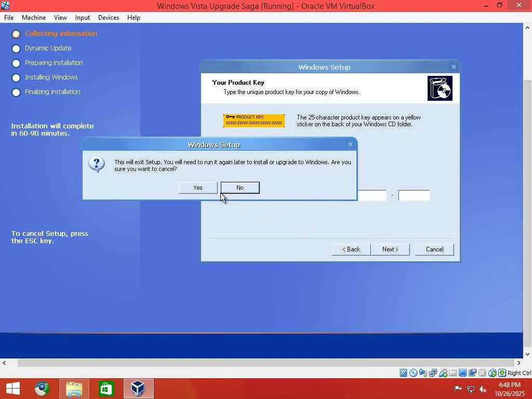Click the taskbar clock showing 4:48 PM
The image size is (532, 399).
pos(509,389)
